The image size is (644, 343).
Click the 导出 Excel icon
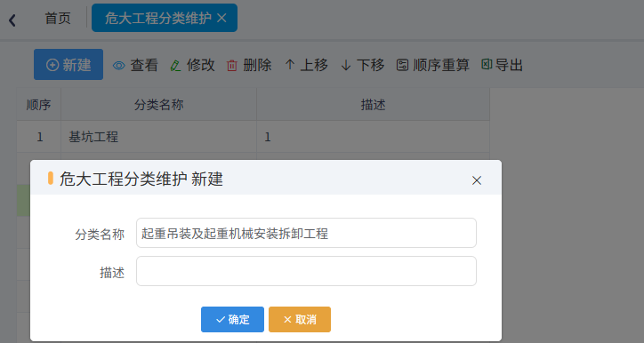pyautogui.click(x=487, y=64)
